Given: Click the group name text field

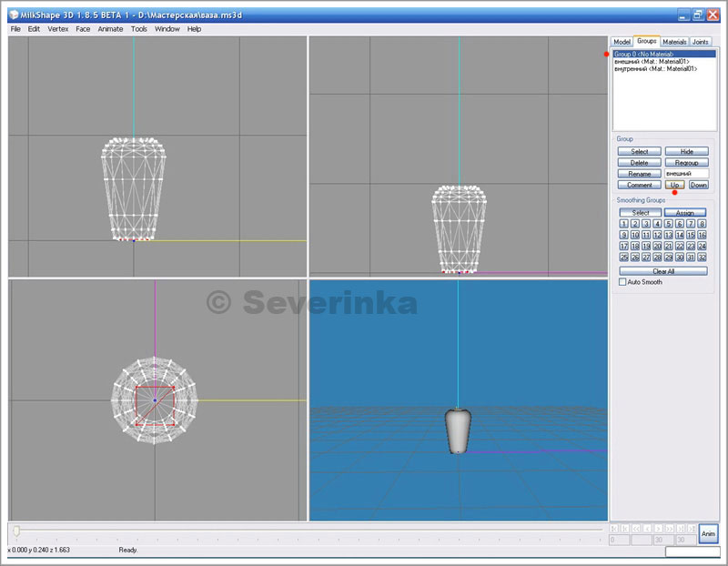Looking at the screenshot, I should 686,173.
